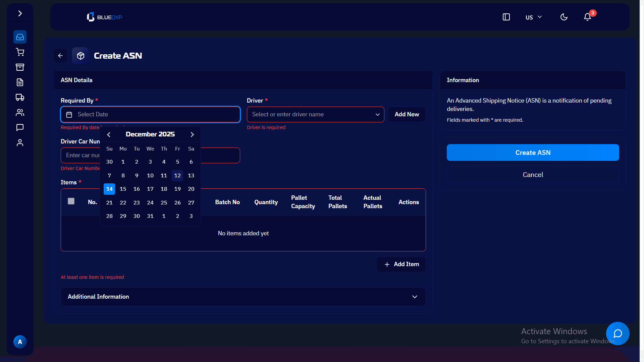Toggle dark mode with the moon icon

click(563, 17)
